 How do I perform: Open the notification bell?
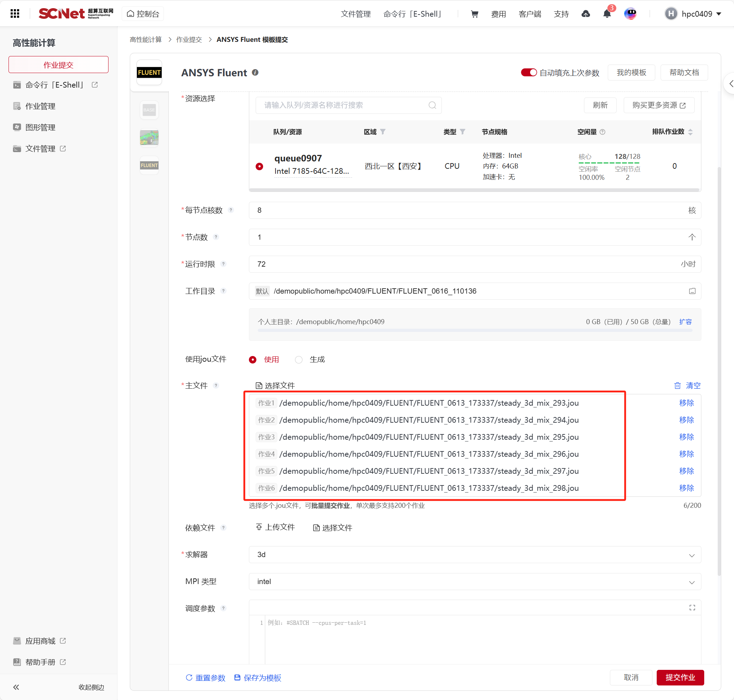(x=607, y=14)
